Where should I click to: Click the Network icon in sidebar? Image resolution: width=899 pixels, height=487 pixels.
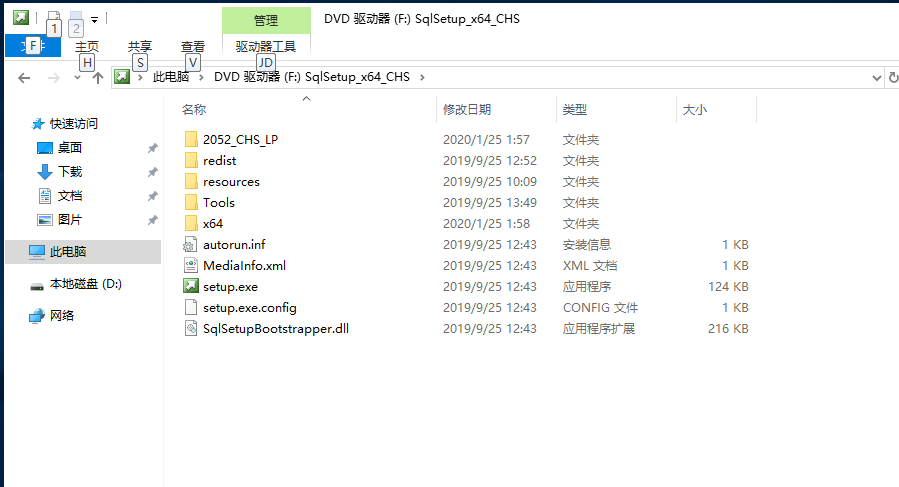[37, 315]
